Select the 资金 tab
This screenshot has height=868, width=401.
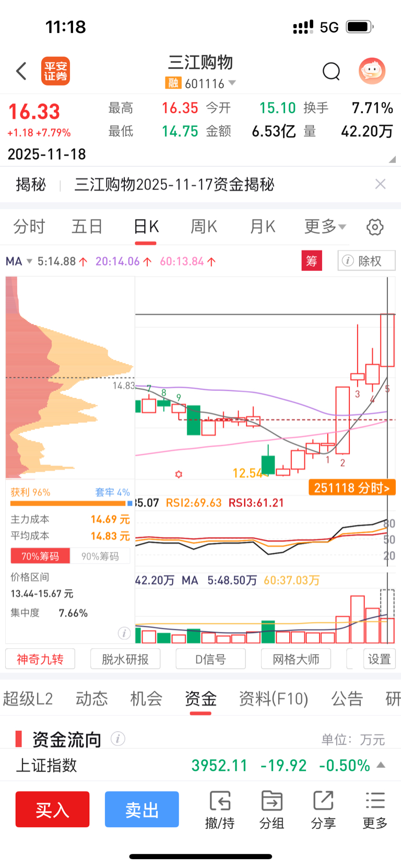tap(200, 698)
